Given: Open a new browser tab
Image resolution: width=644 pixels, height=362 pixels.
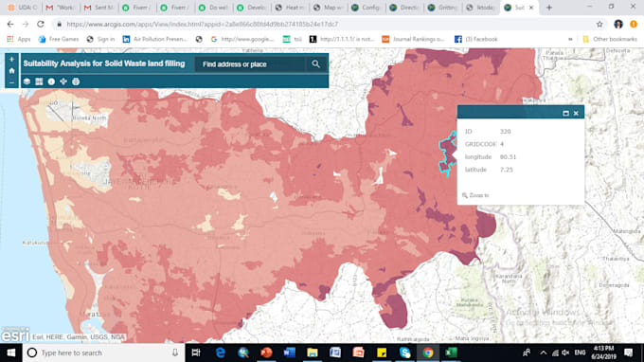Looking at the screenshot, I should point(548,8).
